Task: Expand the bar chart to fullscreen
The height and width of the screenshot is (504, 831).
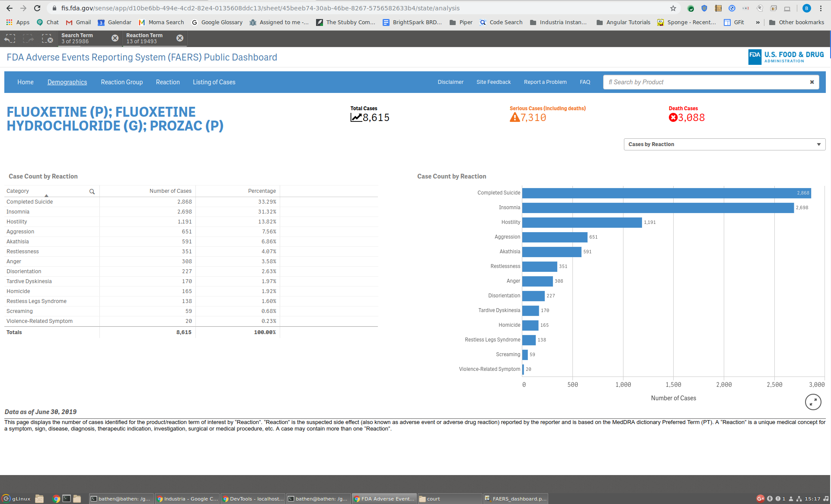Action: [813, 402]
